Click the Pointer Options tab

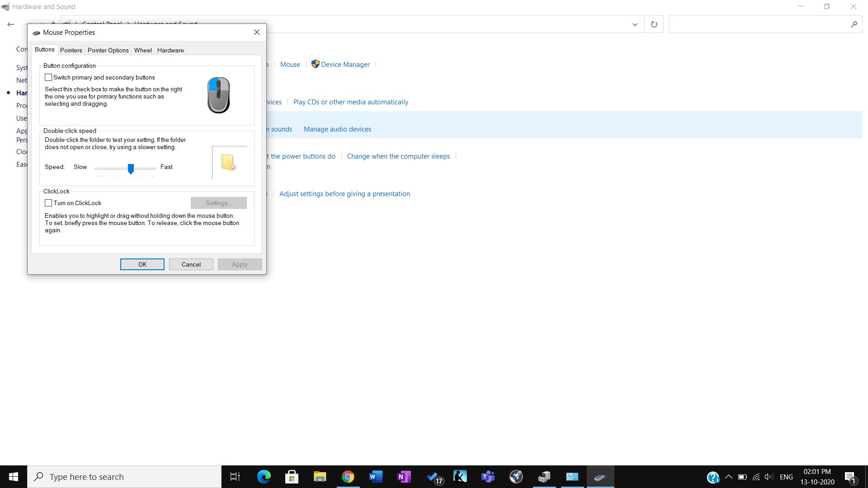click(108, 50)
